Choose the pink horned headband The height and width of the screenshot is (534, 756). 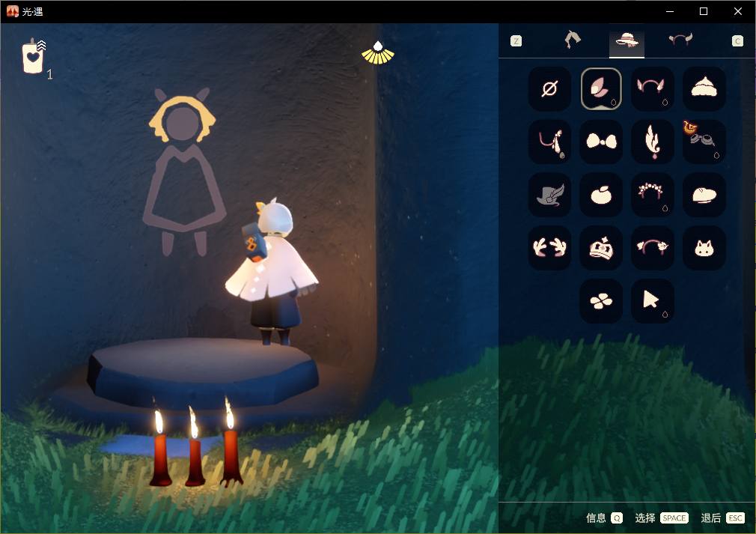point(653,89)
